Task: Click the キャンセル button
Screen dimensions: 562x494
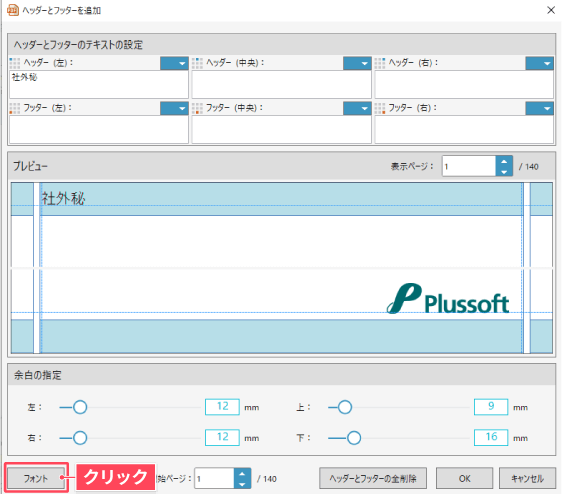Action: pyautogui.click(x=527, y=478)
